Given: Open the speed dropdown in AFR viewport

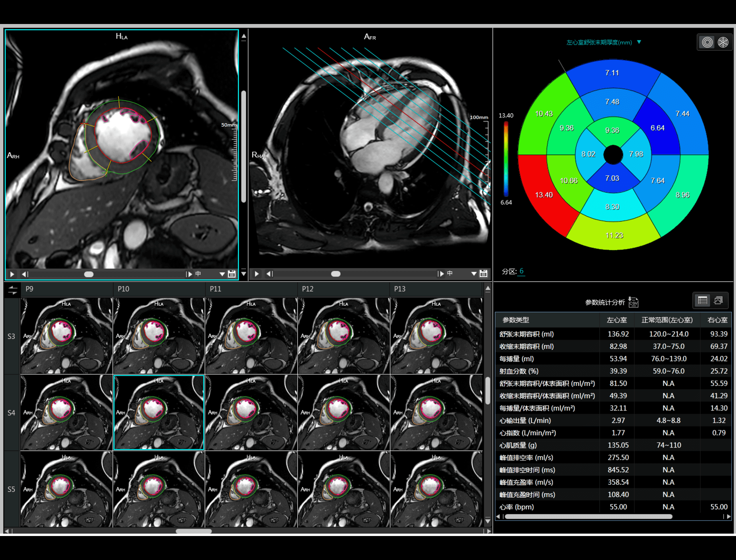Looking at the screenshot, I should [x=473, y=274].
